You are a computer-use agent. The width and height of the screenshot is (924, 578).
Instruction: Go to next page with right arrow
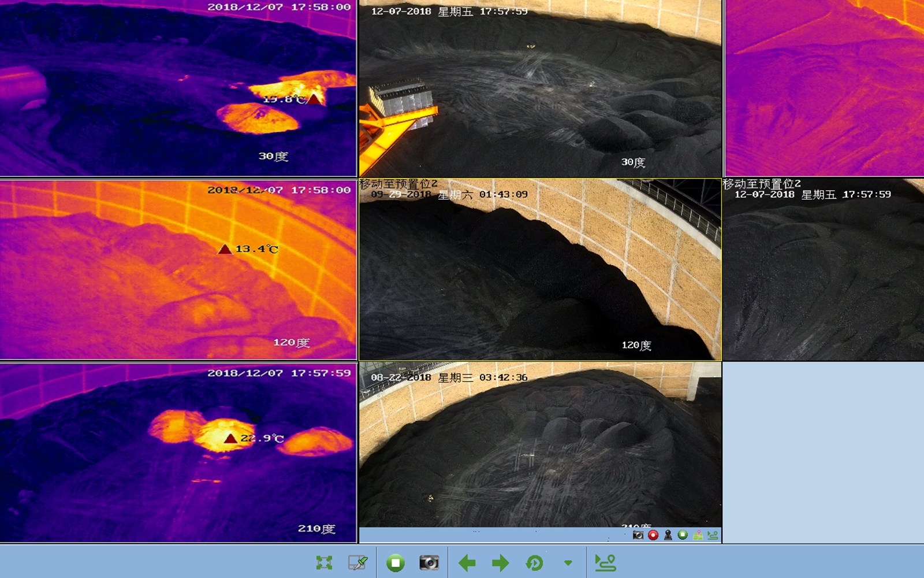(x=500, y=562)
